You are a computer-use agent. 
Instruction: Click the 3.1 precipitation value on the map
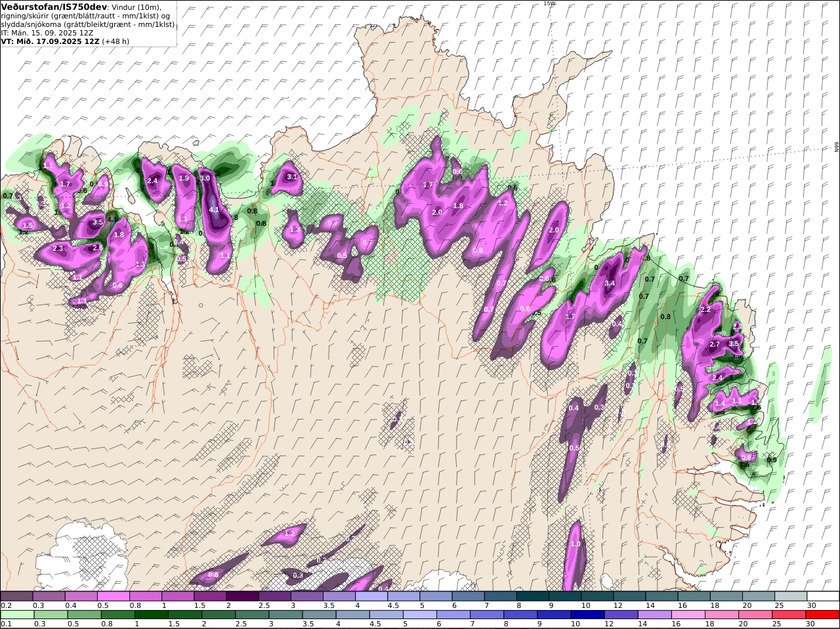[292, 177]
